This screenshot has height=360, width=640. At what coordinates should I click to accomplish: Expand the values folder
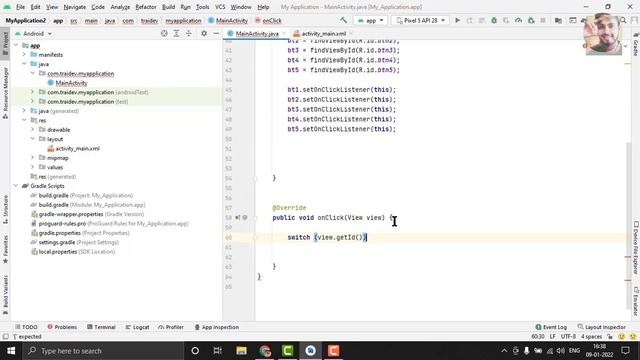[x=33, y=167]
